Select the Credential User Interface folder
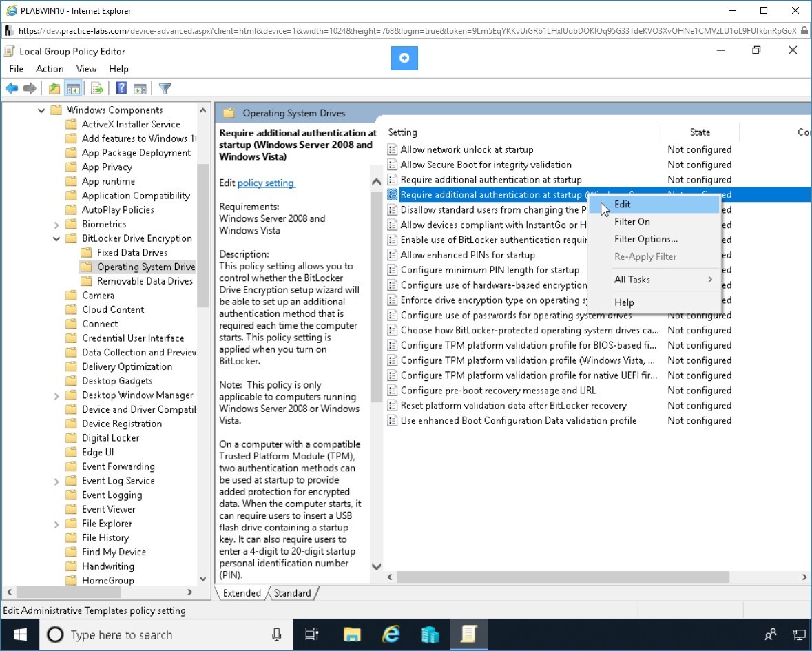This screenshot has height=651, width=812. pyautogui.click(x=133, y=338)
